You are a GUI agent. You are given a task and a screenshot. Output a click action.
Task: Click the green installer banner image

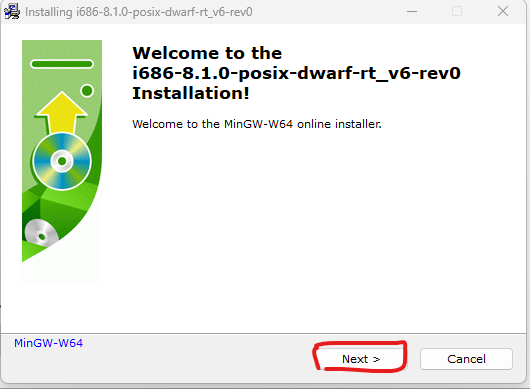pos(62,162)
